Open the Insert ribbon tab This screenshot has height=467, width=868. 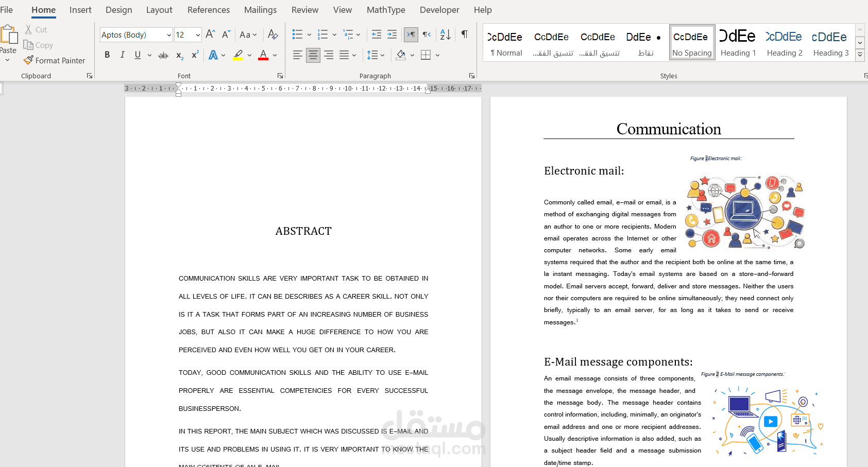[80, 10]
